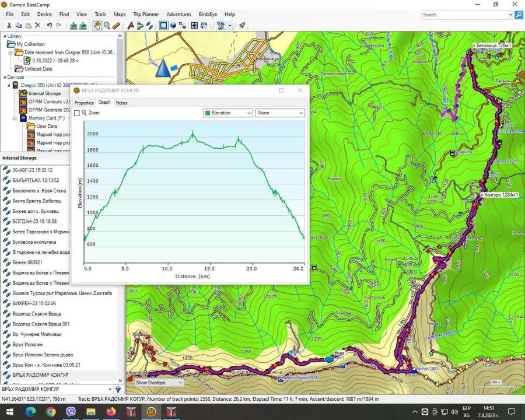This screenshot has height=420, width=525.
Task: Open the None secondary graph dropdown
Action: [280, 113]
